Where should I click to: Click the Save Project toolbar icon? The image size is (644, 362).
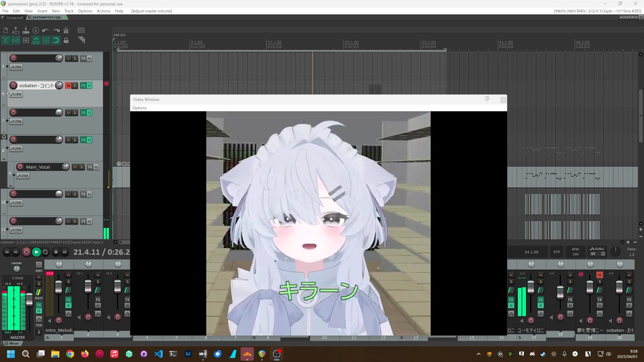coord(25,30)
